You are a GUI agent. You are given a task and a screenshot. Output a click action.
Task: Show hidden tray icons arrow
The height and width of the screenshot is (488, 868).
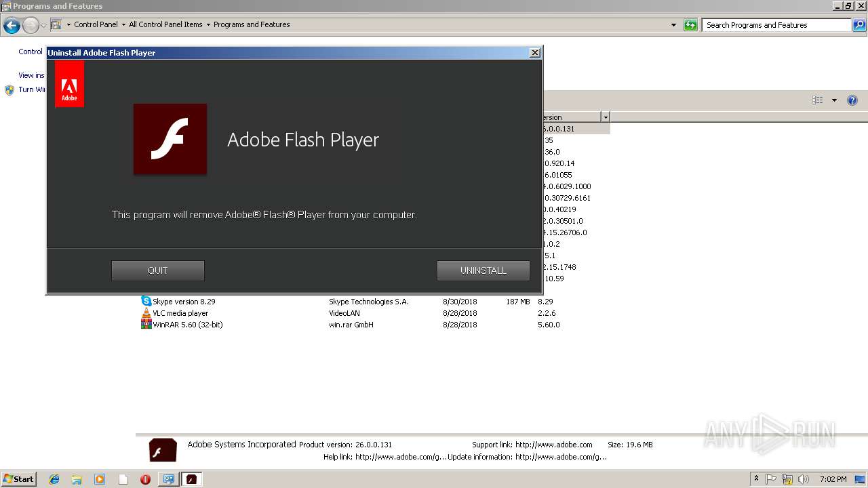coord(756,479)
